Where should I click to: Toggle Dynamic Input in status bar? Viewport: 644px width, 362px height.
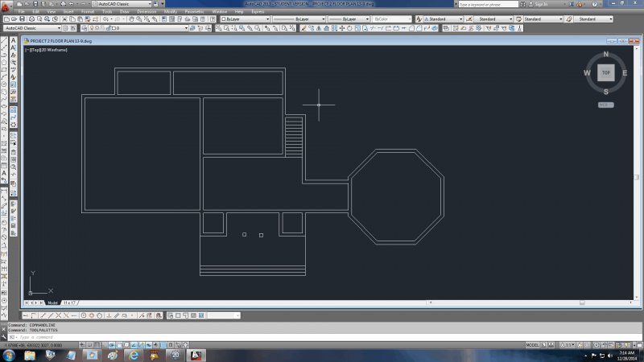click(x=149, y=345)
